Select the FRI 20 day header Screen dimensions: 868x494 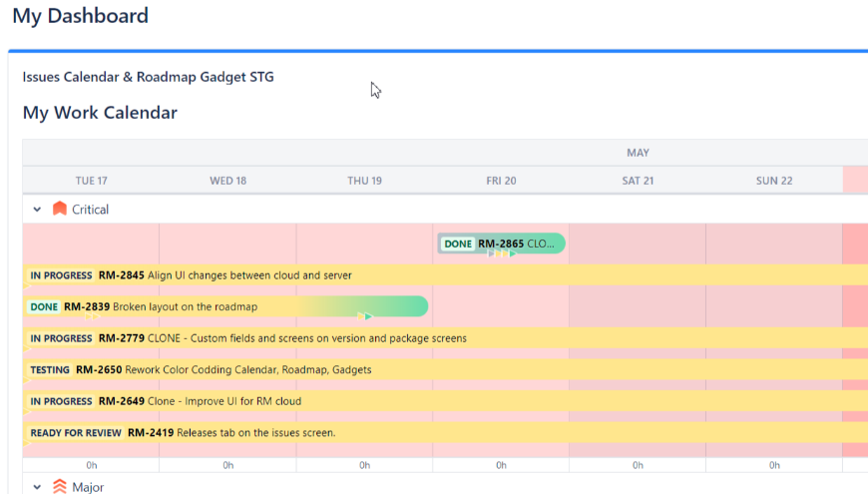pyautogui.click(x=501, y=181)
